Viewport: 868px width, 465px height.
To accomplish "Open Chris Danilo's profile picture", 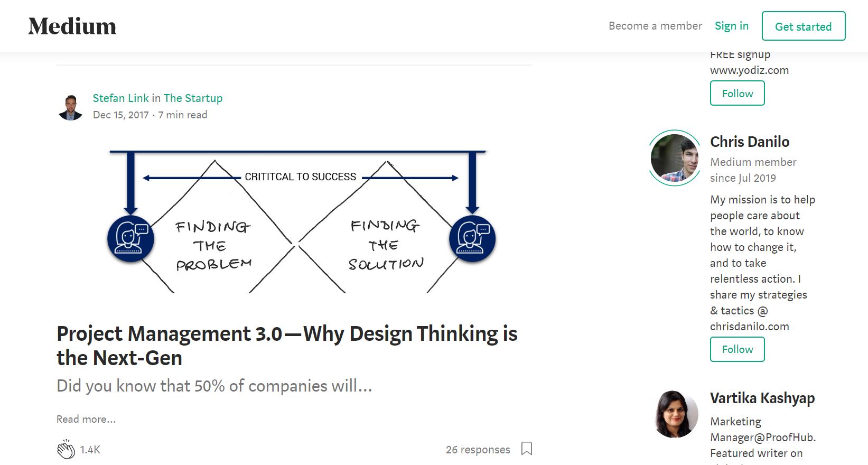I will (x=674, y=157).
